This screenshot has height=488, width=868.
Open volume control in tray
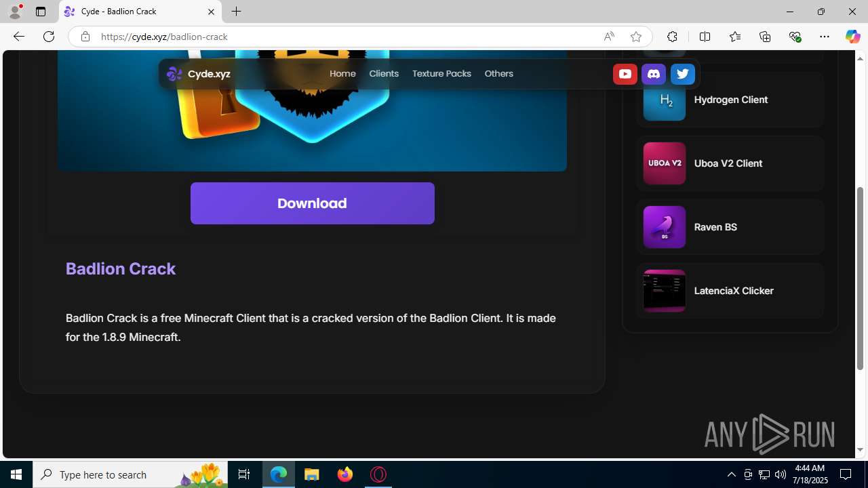[x=781, y=474]
